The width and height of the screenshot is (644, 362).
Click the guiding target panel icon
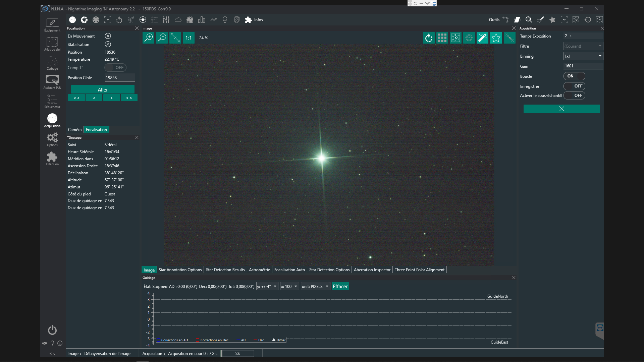pos(143,20)
